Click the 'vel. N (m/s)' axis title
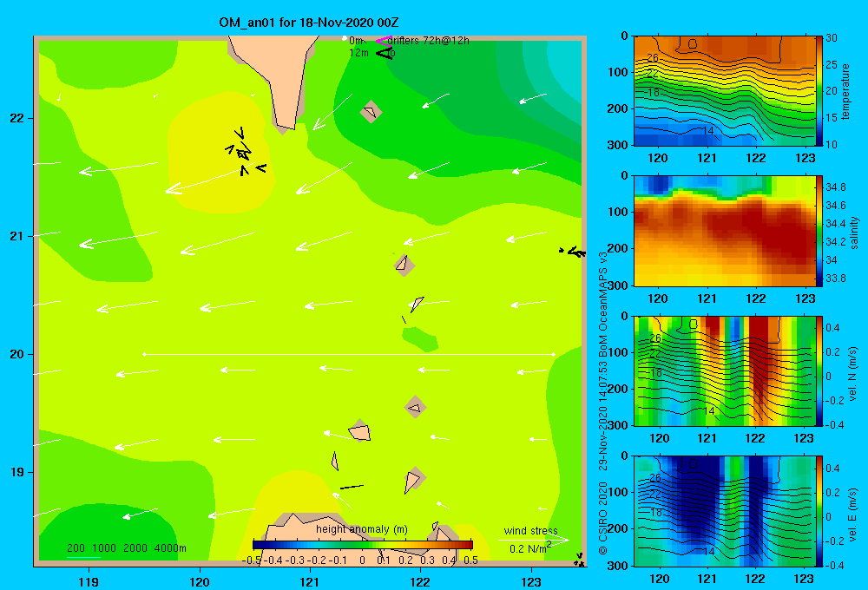This screenshot has width=868, height=590. point(853,374)
